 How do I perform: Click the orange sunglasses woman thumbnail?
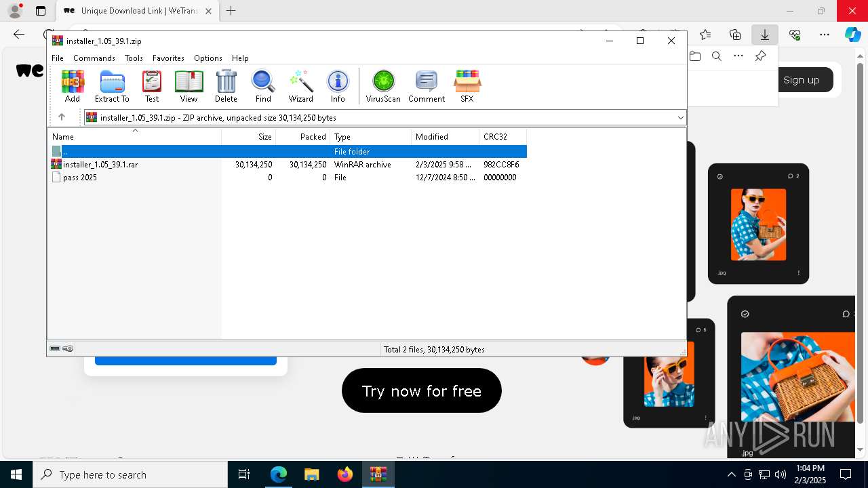point(758,224)
